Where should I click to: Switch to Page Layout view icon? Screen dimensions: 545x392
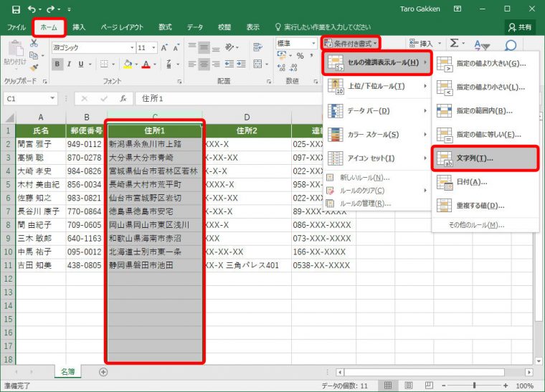coord(409,385)
